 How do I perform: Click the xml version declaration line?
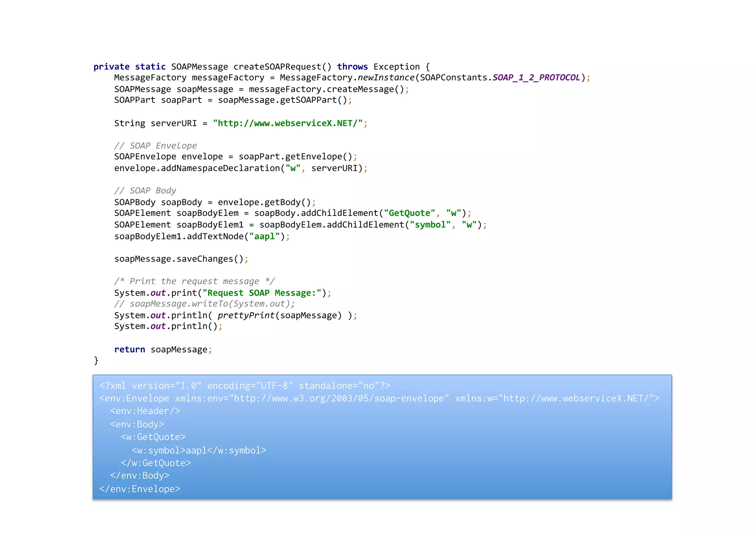point(245,386)
